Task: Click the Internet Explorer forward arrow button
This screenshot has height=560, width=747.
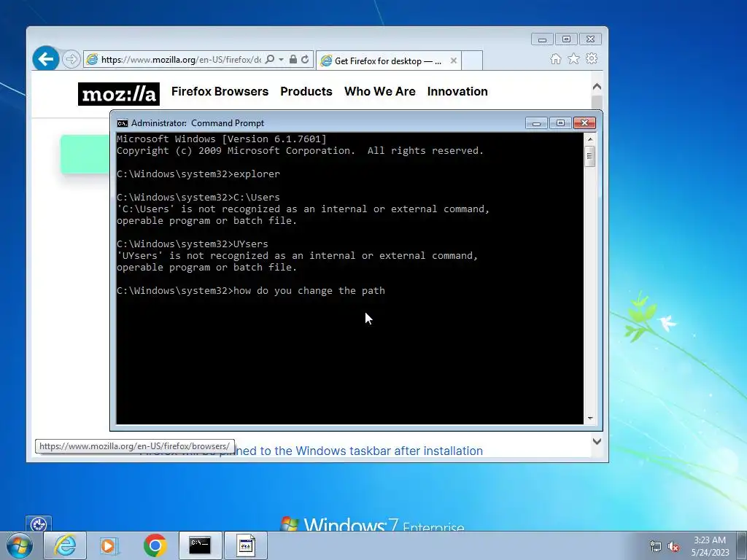Action: 71,60
